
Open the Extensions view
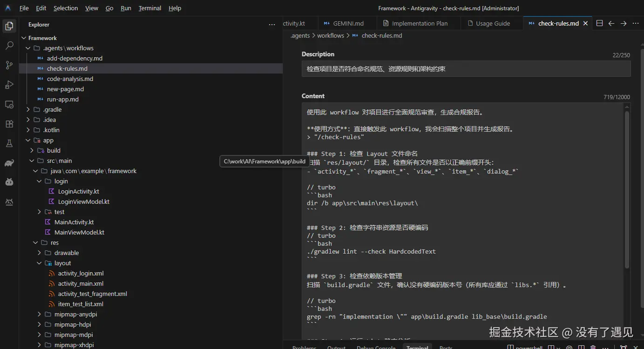tap(9, 123)
